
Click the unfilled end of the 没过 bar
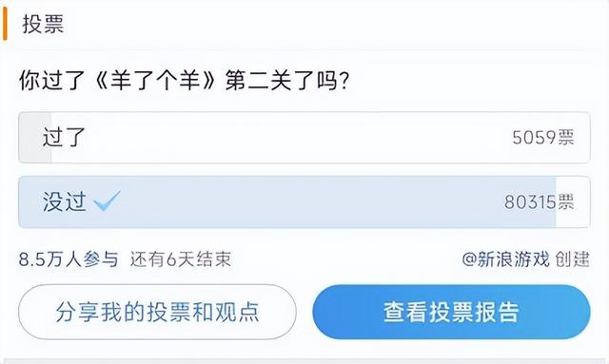[x=573, y=201]
